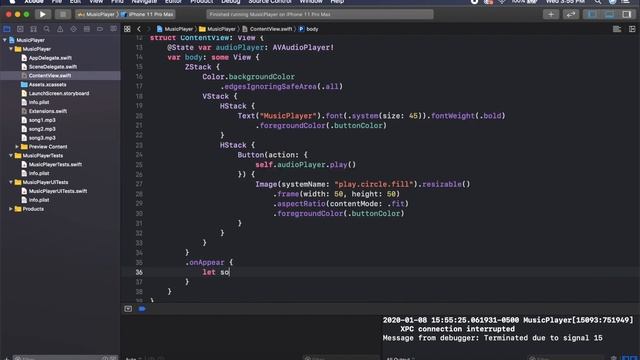640x360 pixels.
Task: Open Assets.xcassets in the navigator
Action: coord(47,84)
